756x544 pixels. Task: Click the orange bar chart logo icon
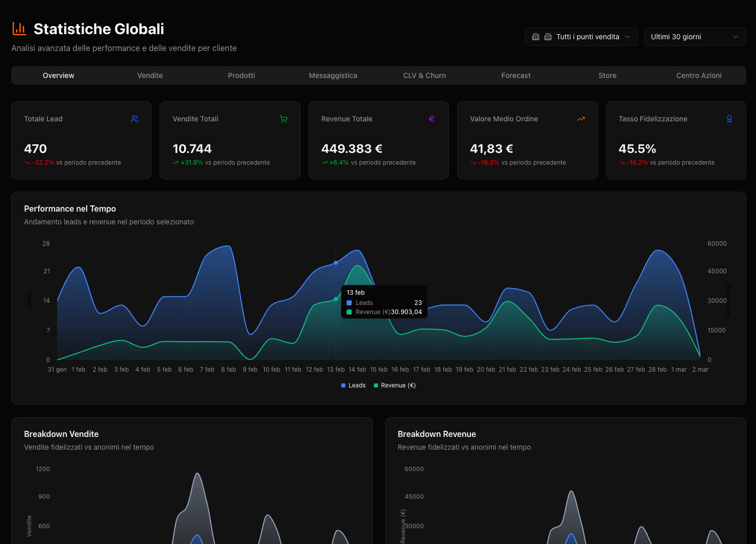pos(19,29)
